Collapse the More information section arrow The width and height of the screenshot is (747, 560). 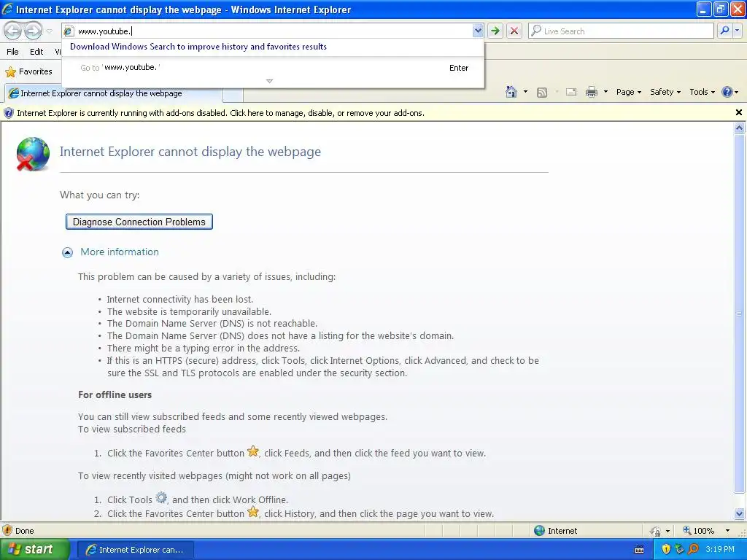point(68,252)
